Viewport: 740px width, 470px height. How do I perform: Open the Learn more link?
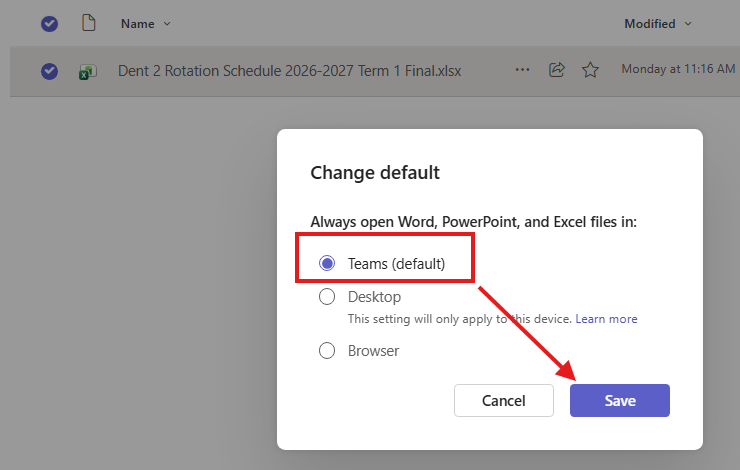point(606,319)
